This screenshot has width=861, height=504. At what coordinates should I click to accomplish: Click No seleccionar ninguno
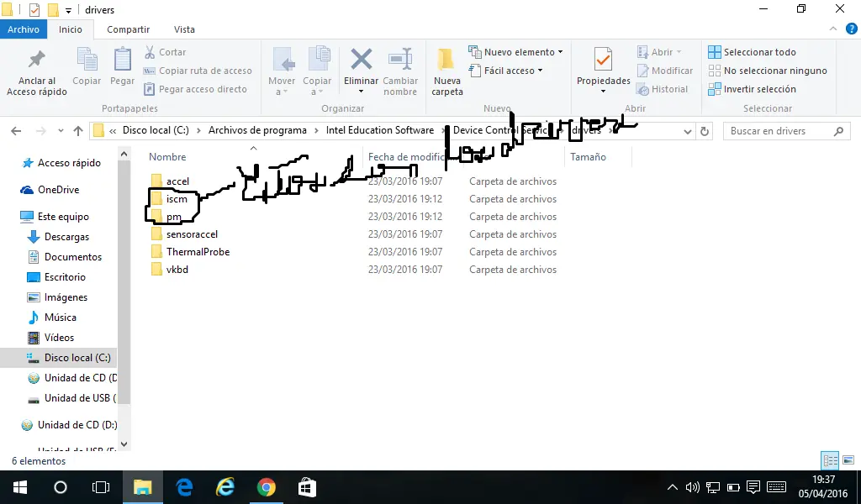pos(768,71)
